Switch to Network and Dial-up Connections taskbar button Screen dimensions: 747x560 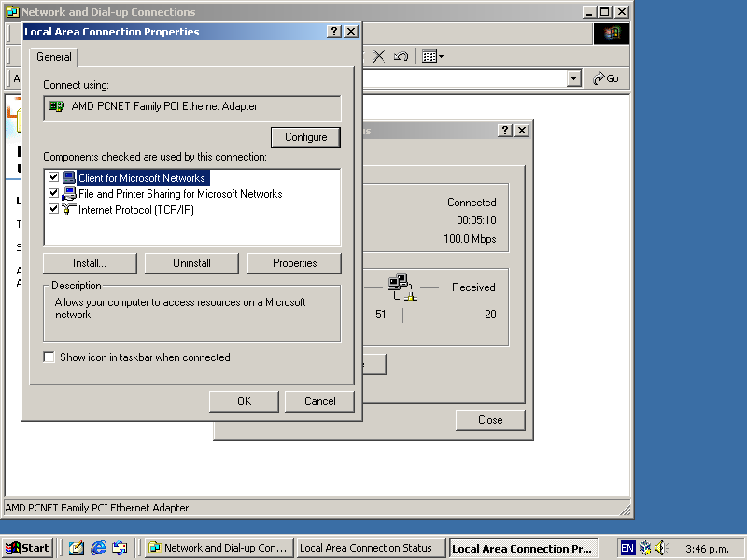click(x=218, y=548)
